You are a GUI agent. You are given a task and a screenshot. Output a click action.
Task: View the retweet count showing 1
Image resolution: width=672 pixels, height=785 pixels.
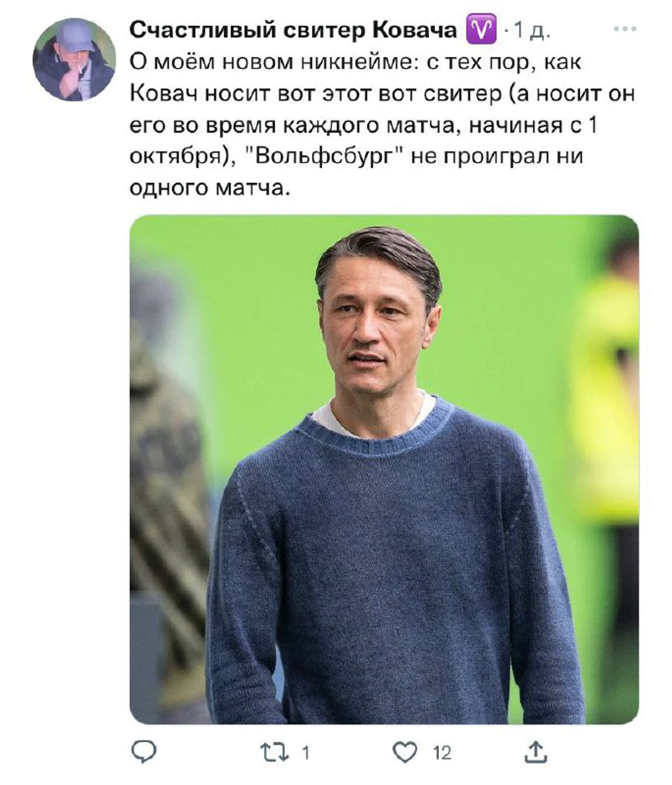coord(305,753)
